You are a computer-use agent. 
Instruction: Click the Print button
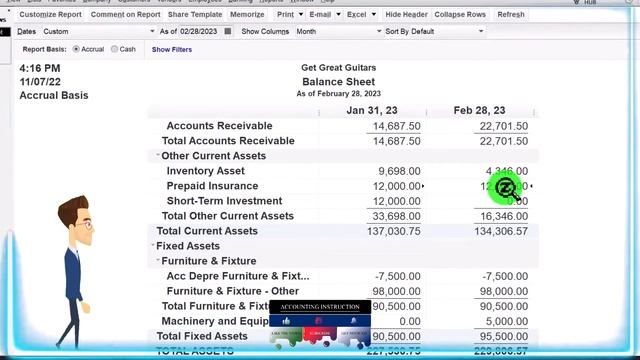point(285,15)
